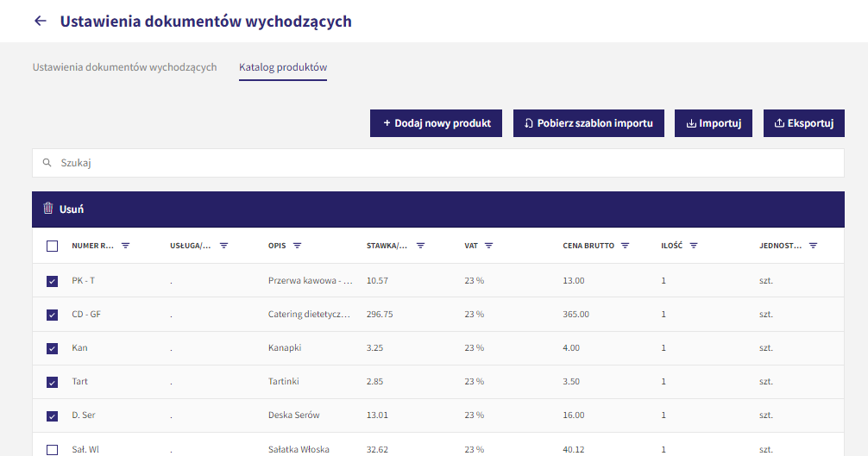Click the CENA BRUTTO column header
868x456 pixels.
(x=588, y=246)
